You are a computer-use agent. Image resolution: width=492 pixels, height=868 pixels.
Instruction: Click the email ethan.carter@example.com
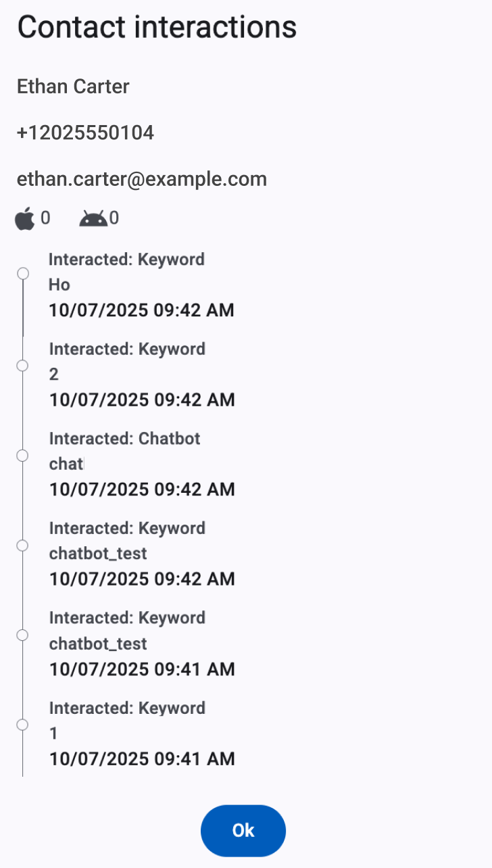[142, 179]
